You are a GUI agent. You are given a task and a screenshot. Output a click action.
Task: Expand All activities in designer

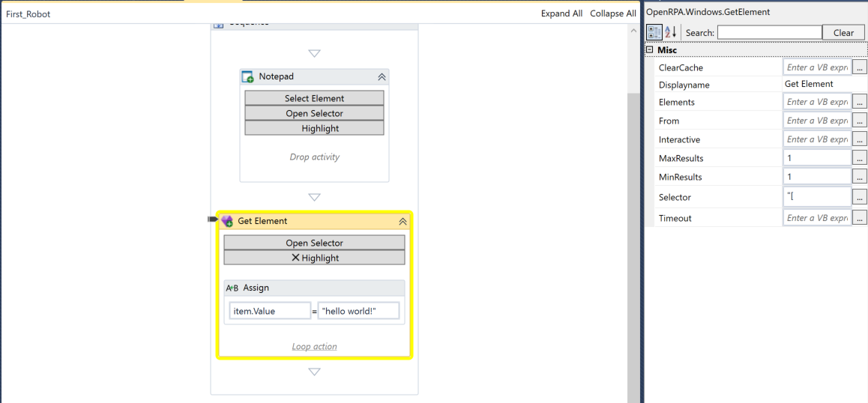pyautogui.click(x=561, y=13)
